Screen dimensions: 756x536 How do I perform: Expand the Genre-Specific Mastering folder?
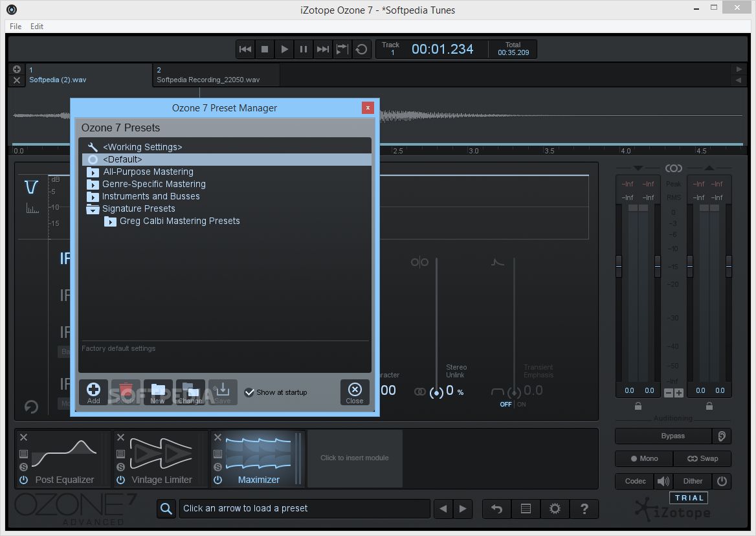click(x=93, y=184)
